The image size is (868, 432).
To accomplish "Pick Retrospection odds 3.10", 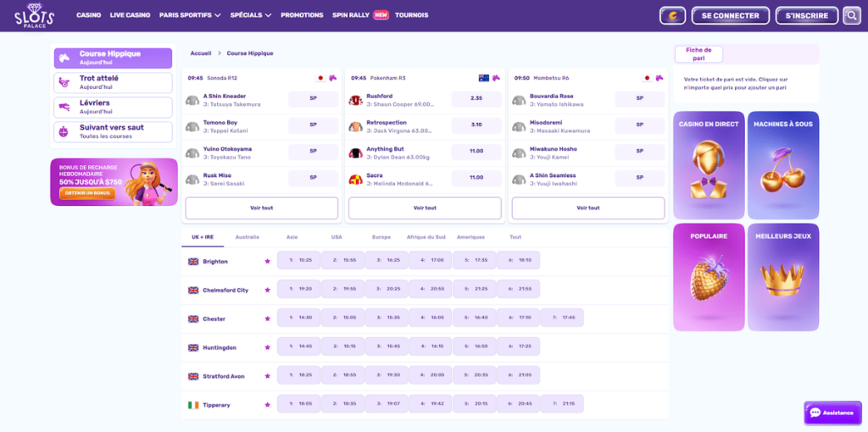I will [x=476, y=125].
